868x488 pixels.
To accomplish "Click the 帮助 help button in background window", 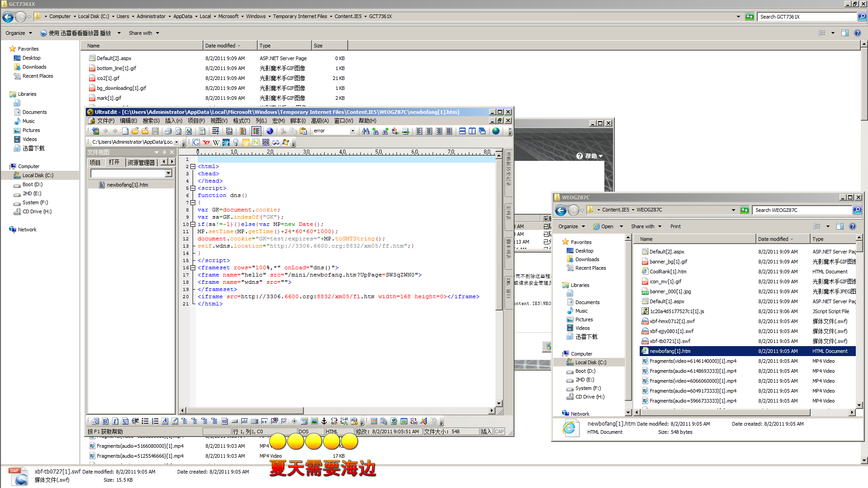I will click(x=589, y=156).
